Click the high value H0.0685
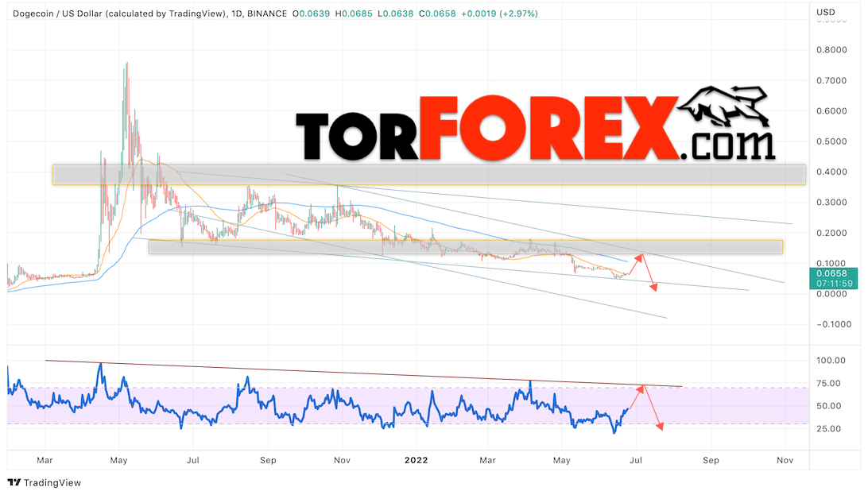Viewport: 868px width, 495px height. click(x=353, y=14)
